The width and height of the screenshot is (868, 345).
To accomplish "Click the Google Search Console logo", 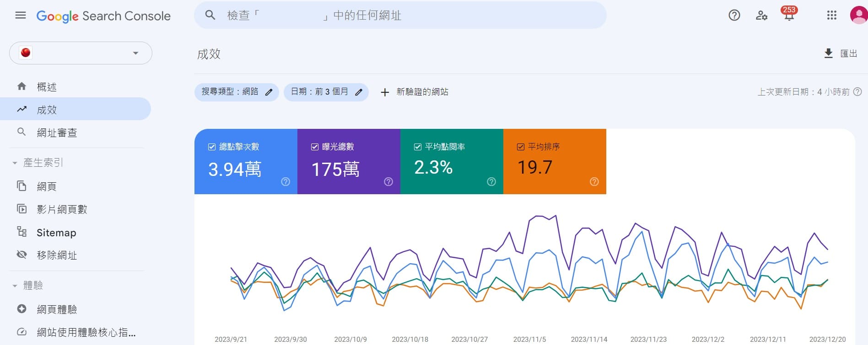I will [103, 16].
